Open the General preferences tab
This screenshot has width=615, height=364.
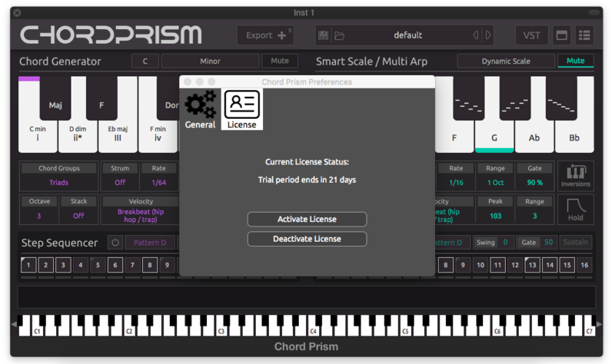pyautogui.click(x=200, y=109)
